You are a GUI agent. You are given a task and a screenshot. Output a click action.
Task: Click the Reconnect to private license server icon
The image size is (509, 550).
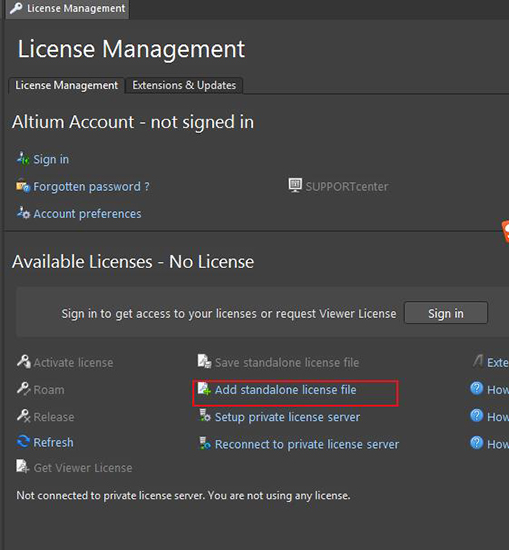(x=205, y=443)
